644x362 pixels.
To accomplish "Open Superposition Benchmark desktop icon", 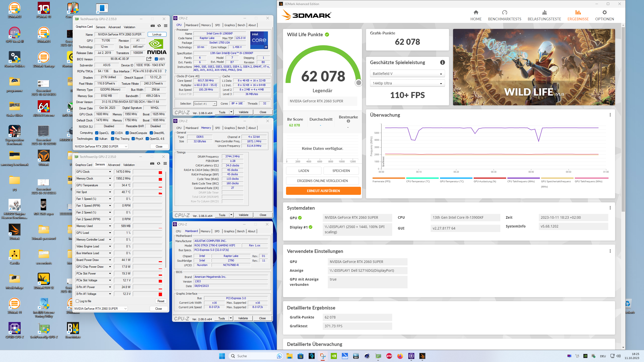I will tap(14, 135).
